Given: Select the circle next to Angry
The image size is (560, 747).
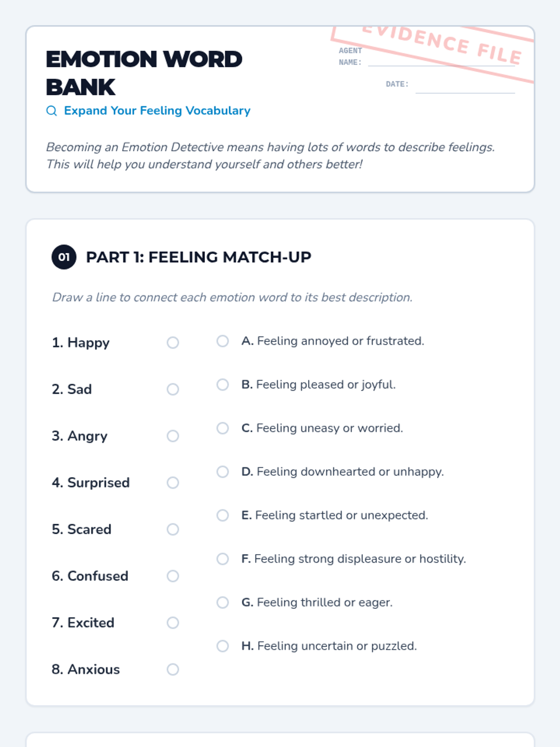Looking at the screenshot, I should tap(173, 436).
